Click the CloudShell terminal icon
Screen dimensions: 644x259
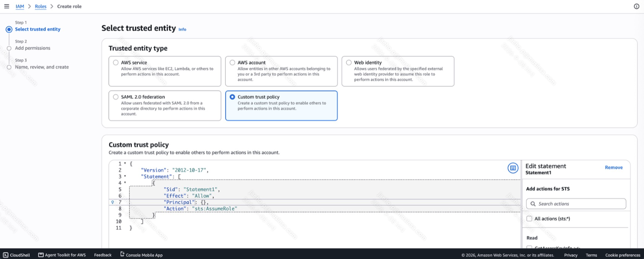[x=6, y=255]
